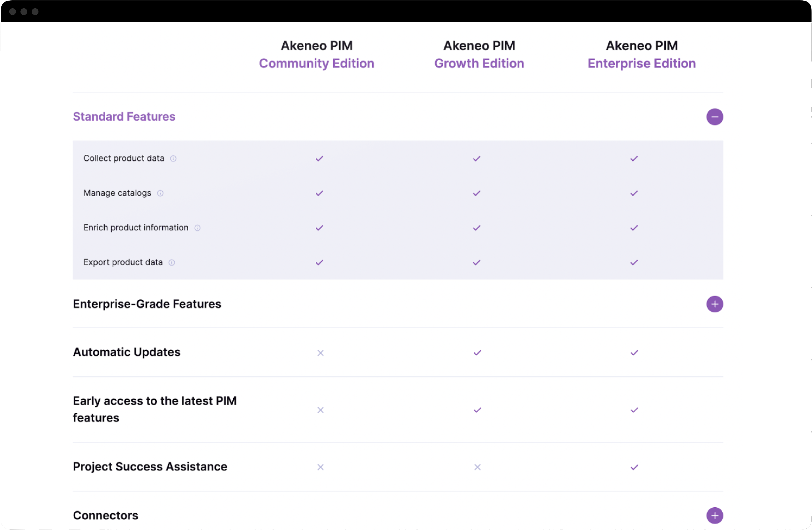Click Community Edition cross for Automatic Updates
812x530 pixels.
click(x=320, y=353)
